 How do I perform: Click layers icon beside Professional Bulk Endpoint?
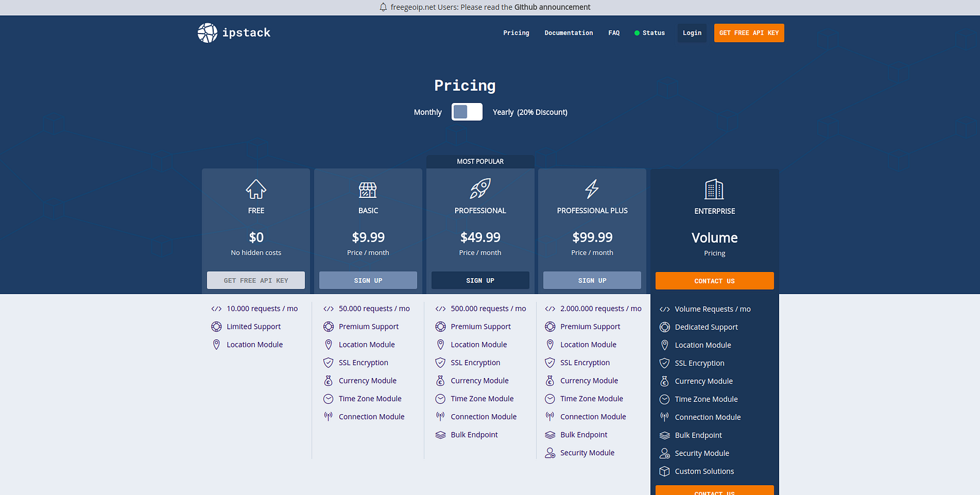coord(440,435)
